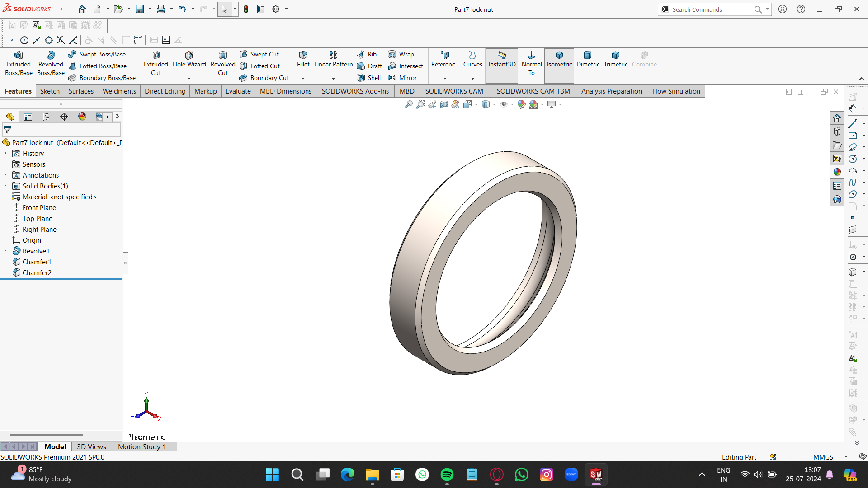The image size is (868, 488).
Task: Open the Undo dropdown arrow
Action: pyautogui.click(x=193, y=9)
